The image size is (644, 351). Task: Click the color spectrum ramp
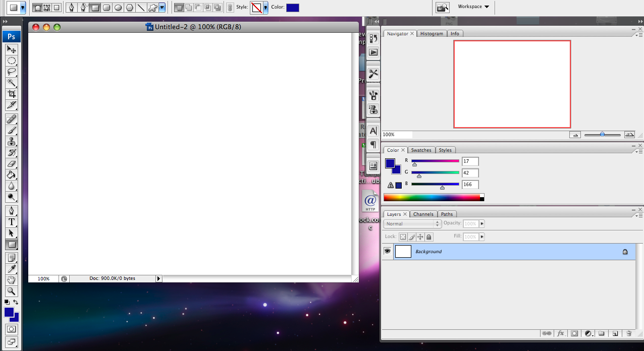pyautogui.click(x=434, y=198)
